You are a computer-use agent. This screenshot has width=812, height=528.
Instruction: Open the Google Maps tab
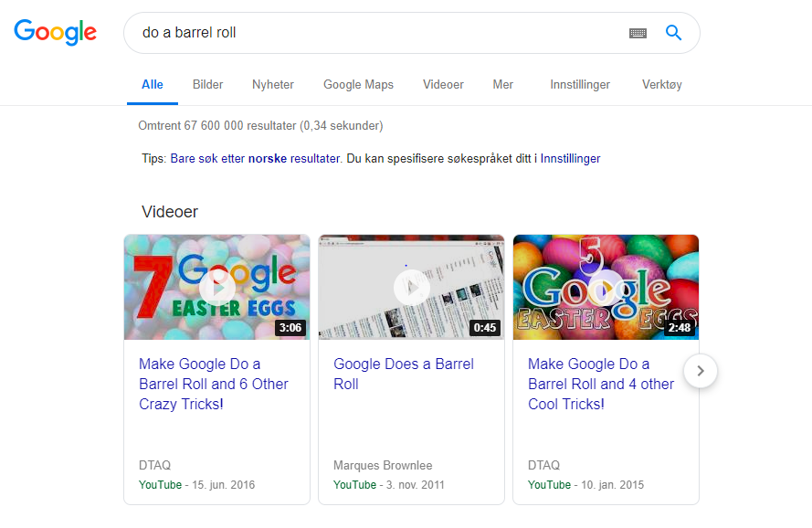click(x=358, y=84)
